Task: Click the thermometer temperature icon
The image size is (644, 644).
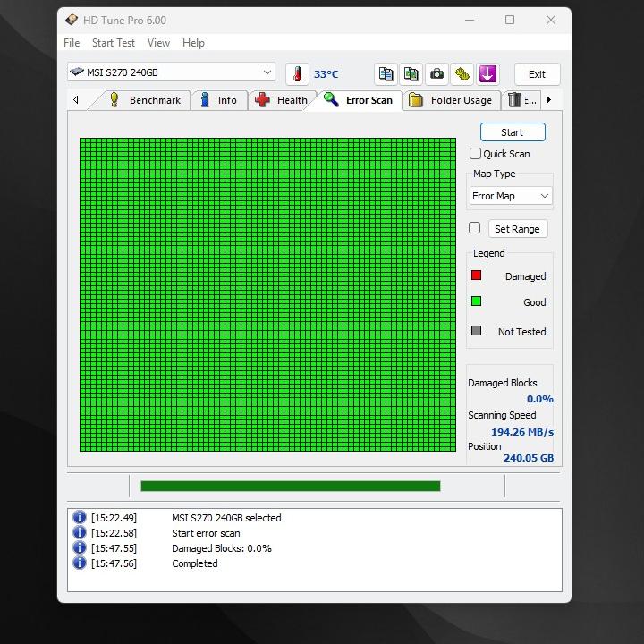Action: 297,74
